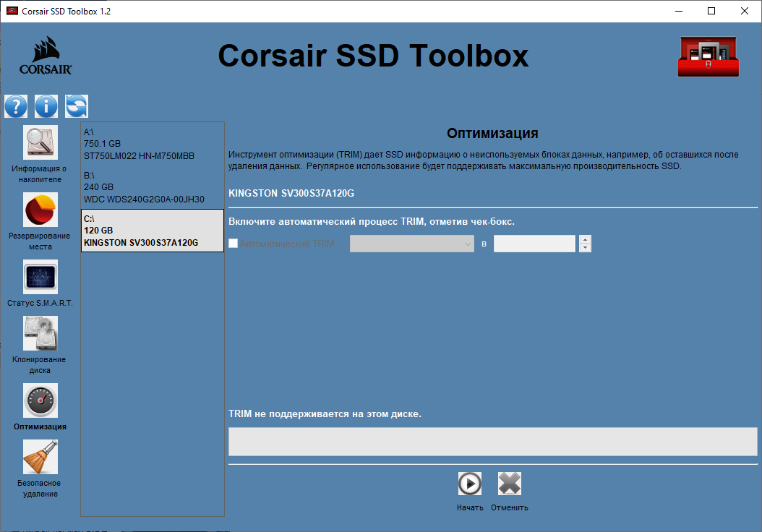Viewport: 762px width, 532px height.
Task: Maximize the Corsair SSD Toolbox window
Action: coord(711,11)
